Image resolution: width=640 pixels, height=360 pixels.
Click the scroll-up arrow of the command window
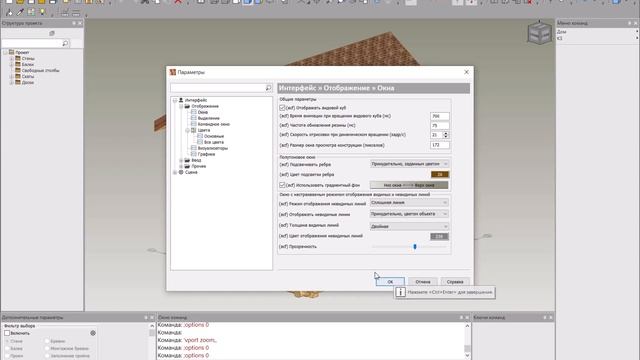(x=467, y=326)
